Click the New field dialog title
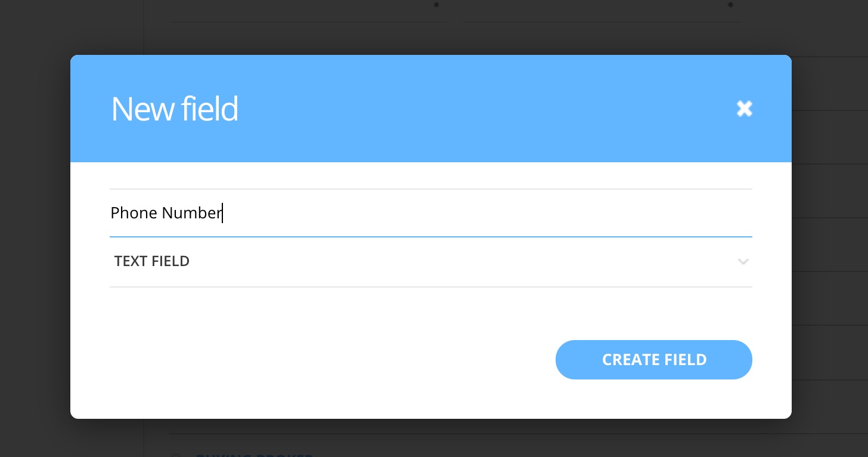Image resolution: width=868 pixels, height=457 pixels. click(175, 109)
